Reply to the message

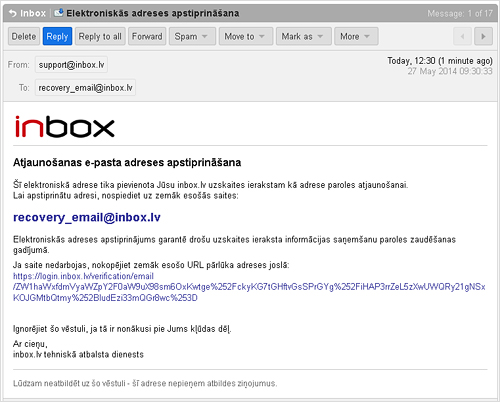pos(57,36)
